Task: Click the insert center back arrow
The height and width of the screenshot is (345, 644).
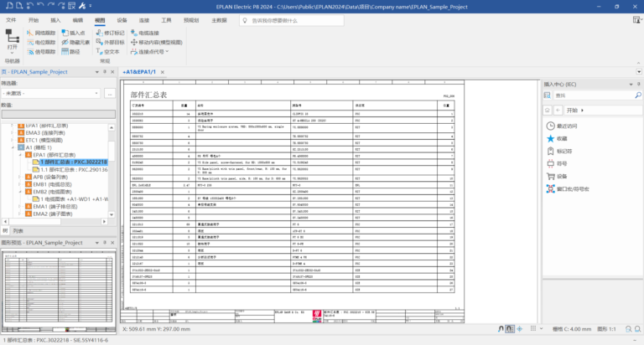Action: (558, 111)
